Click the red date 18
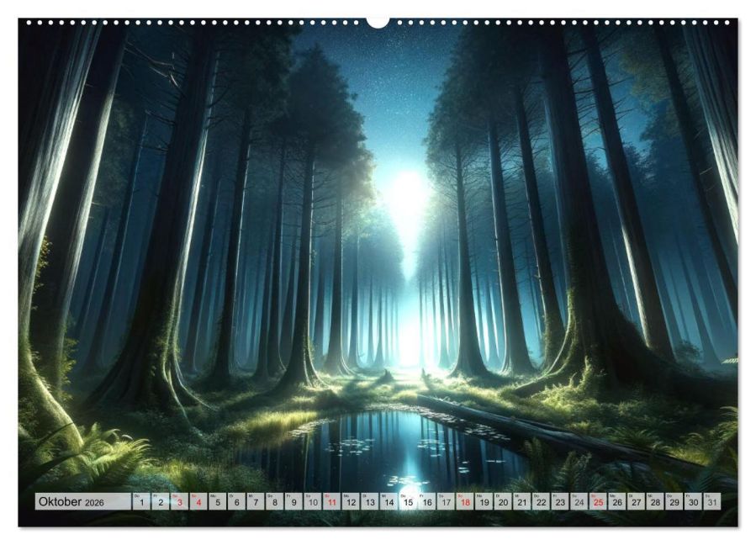This screenshot has width=756, height=545. tap(465, 501)
